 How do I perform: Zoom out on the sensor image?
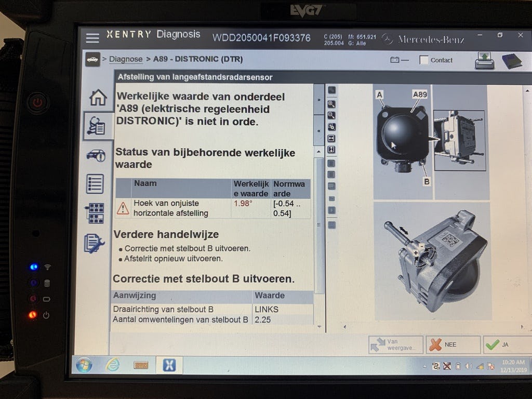pos(331,115)
